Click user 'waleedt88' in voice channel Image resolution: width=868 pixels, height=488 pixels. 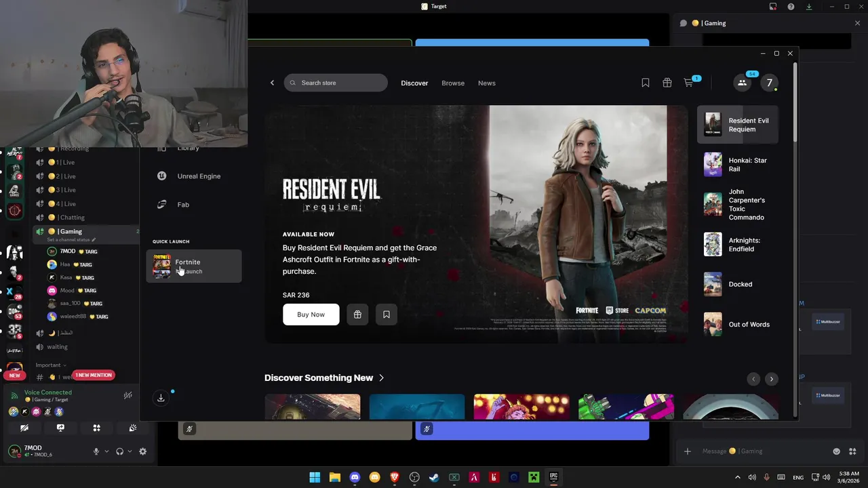77,317
